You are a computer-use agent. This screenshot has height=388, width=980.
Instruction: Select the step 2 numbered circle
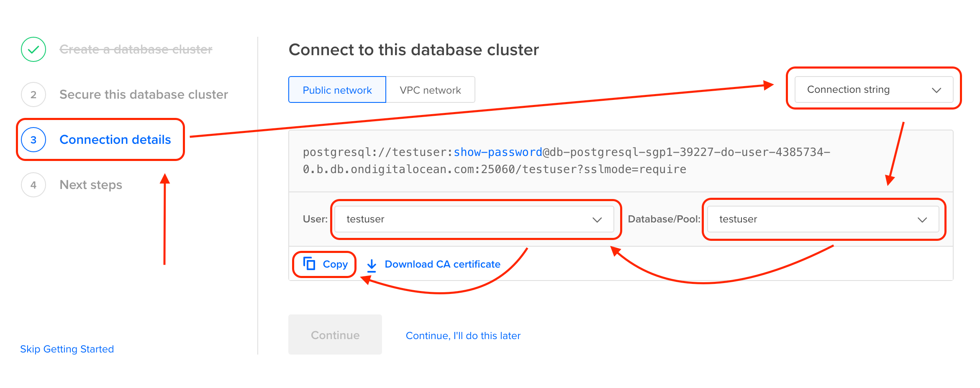[33, 94]
